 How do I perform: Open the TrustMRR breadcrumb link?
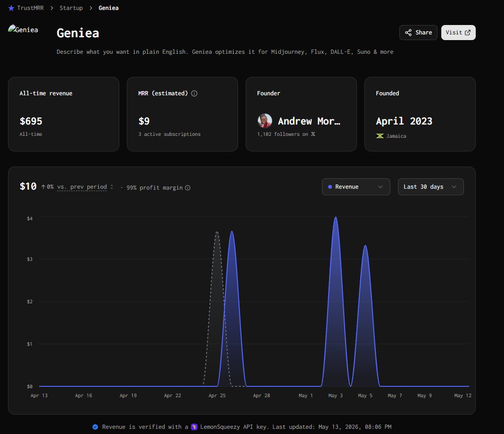(30, 8)
